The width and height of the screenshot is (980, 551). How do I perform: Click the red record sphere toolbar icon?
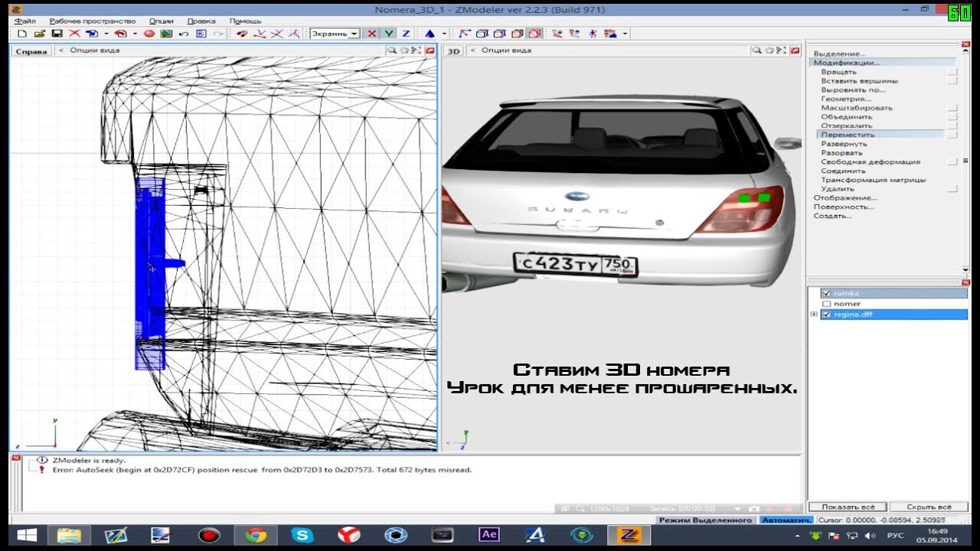point(149,34)
